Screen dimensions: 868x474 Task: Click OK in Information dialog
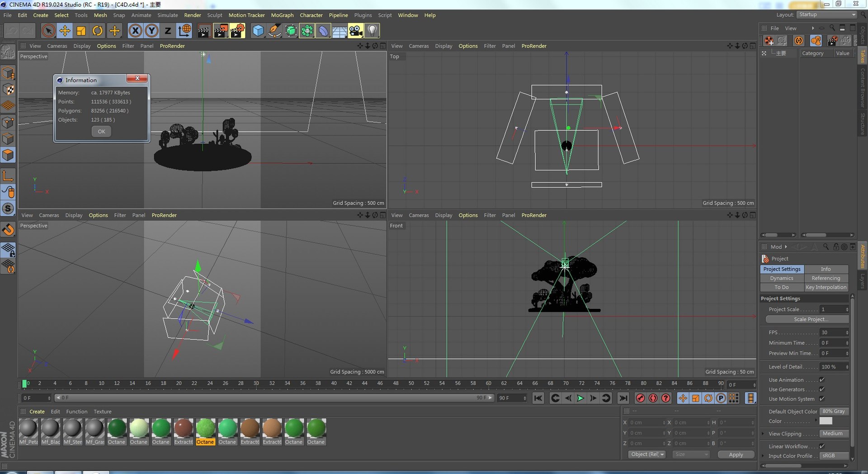pos(101,132)
